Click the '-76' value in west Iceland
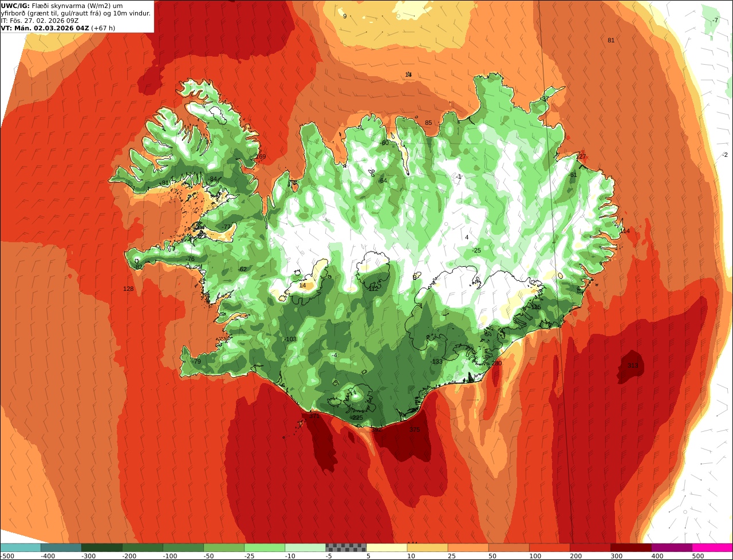 pyautogui.click(x=190, y=259)
